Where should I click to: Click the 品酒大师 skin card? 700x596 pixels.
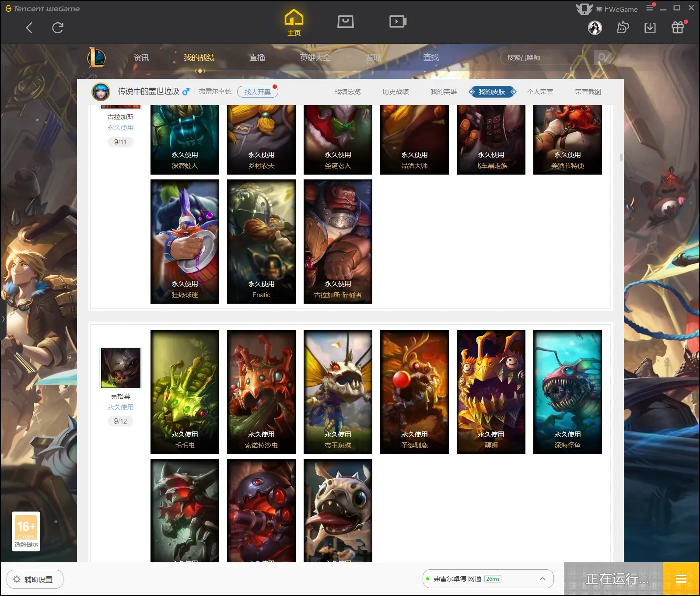pyautogui.click(x=414, y=140)
